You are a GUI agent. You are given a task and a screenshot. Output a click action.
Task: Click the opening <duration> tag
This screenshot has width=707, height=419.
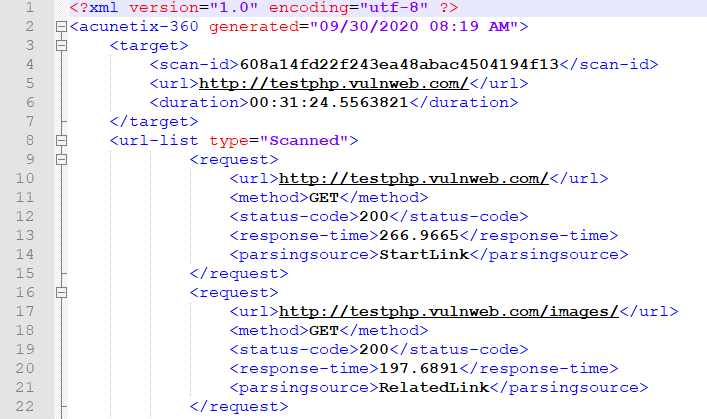199,103
